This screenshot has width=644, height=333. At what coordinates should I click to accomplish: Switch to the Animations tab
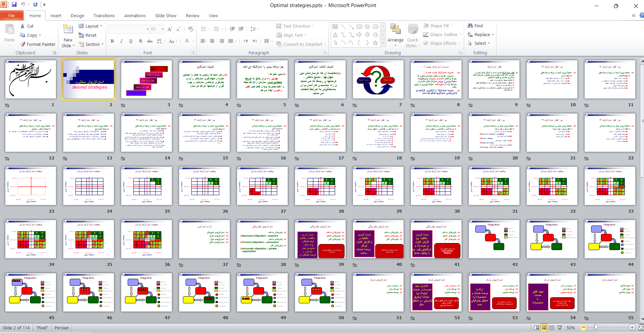[135, 16]
